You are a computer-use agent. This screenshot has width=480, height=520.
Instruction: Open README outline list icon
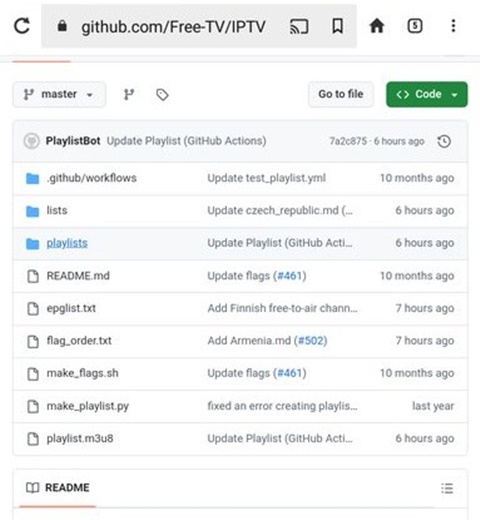click(x=447, y=488)
